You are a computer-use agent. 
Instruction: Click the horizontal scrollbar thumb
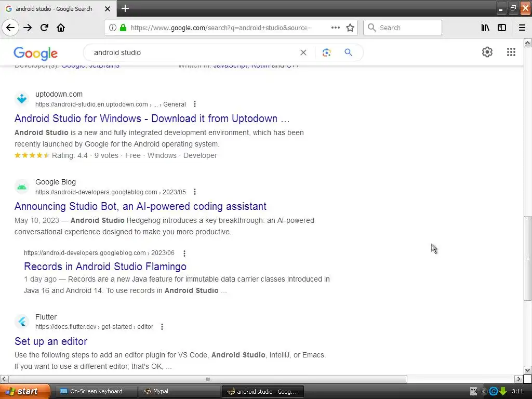pos(208,379)
